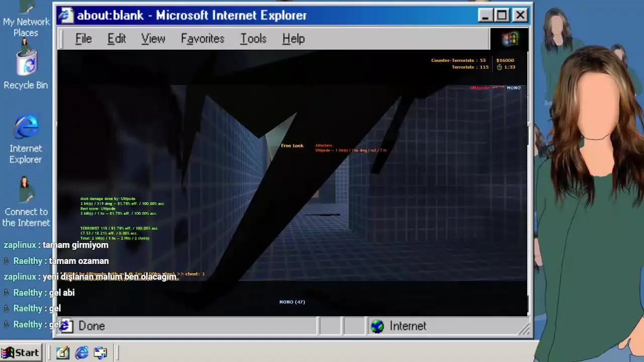Click the about:blank title bar text
644x362 pixels.
click(192, 16)
